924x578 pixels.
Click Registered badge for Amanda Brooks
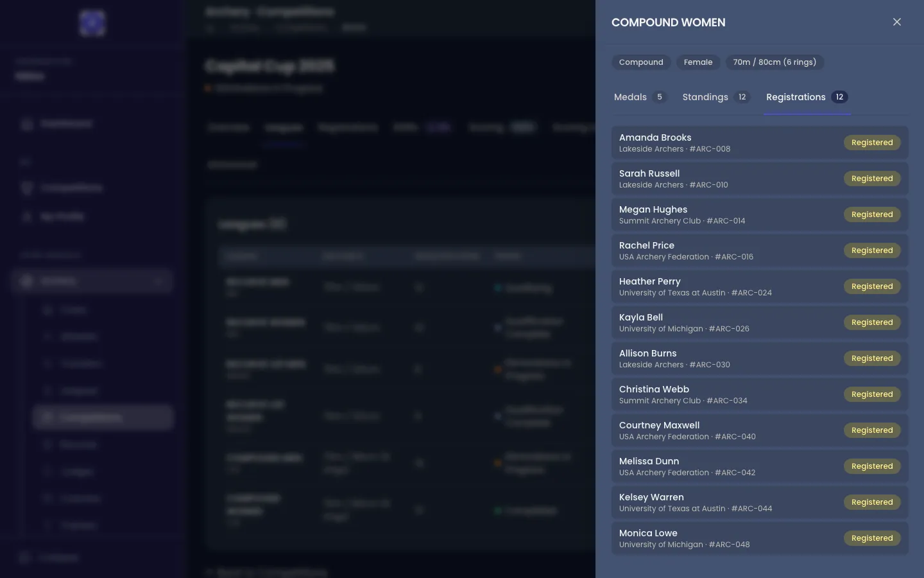coord(872,143)
